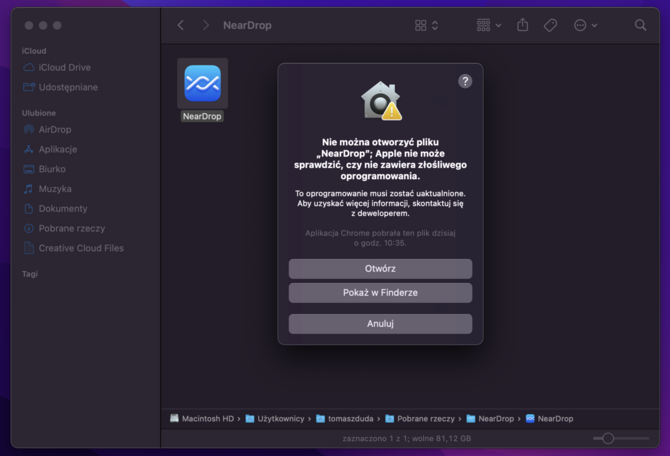Select the NearDrop app icon in Finder

coord(203,83)
